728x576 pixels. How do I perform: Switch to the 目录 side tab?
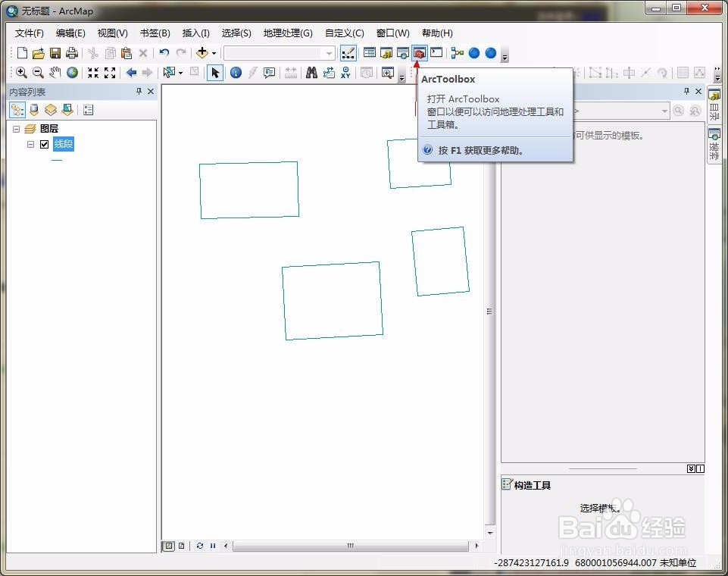coord(714,105)
